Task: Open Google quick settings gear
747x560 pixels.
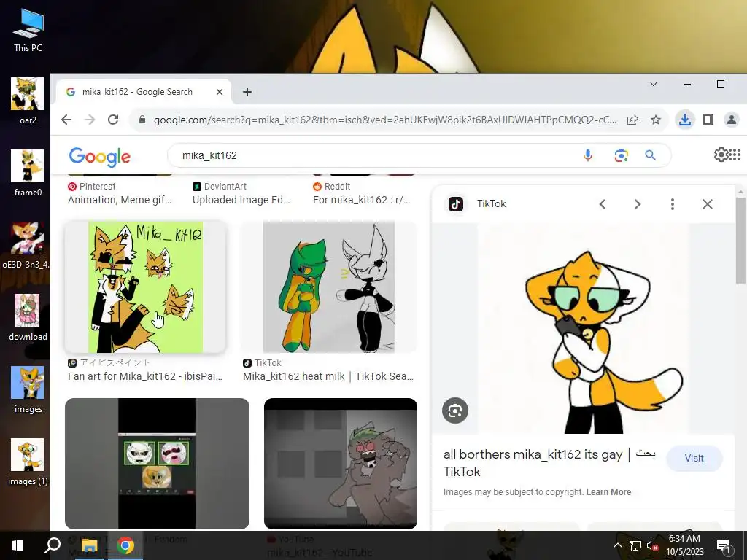Action: coord(721,155)
